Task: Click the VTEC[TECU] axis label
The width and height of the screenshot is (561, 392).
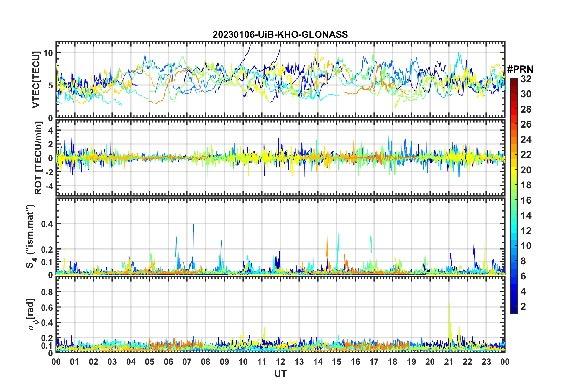Action: pos(36,80)
